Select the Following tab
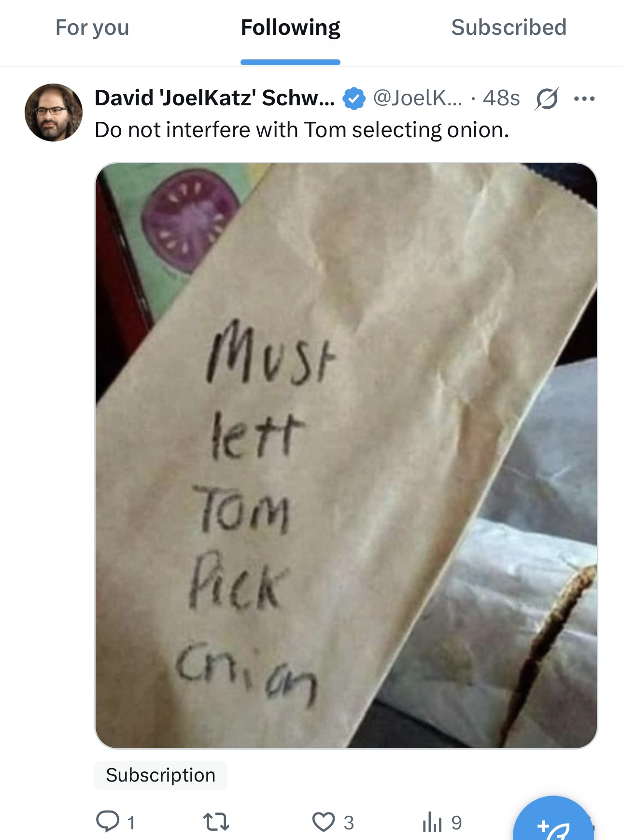 click(290, 28)
